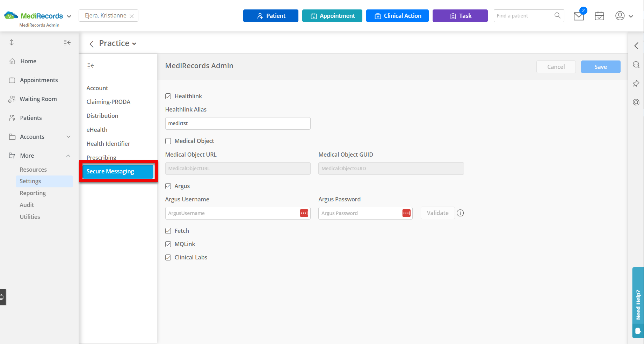Open the chat bubble icon in right rail
644x344 pixels.
(636, 65)
